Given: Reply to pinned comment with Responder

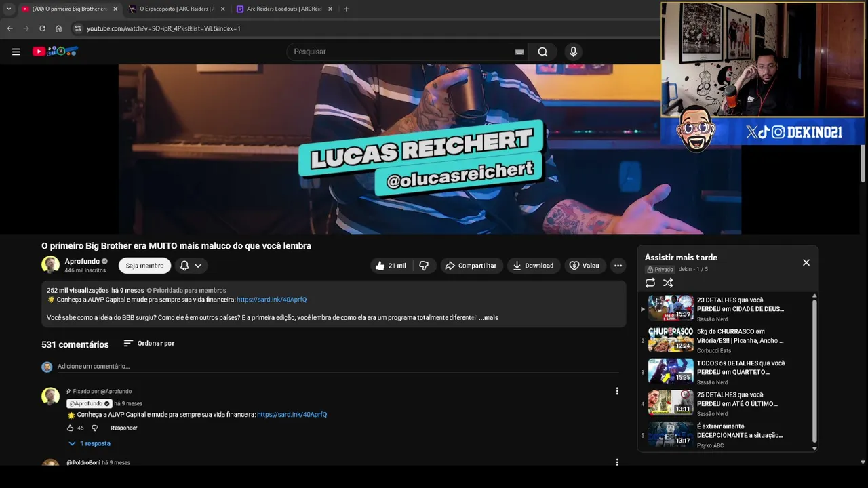Looking at the screenshot, I should pos(124,428).
